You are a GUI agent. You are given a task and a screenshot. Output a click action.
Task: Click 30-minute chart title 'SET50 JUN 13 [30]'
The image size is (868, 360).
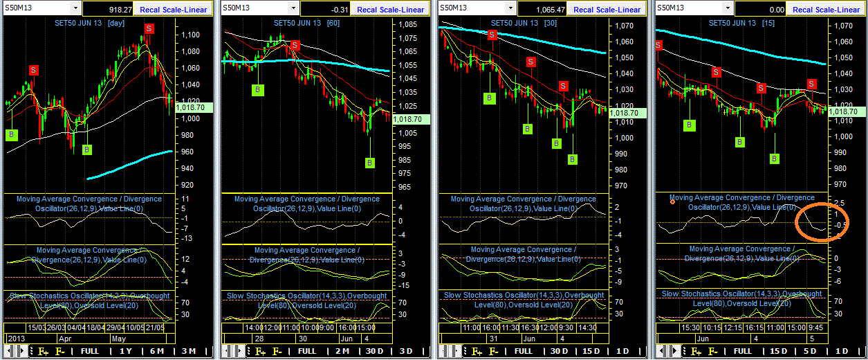(524, 23)
